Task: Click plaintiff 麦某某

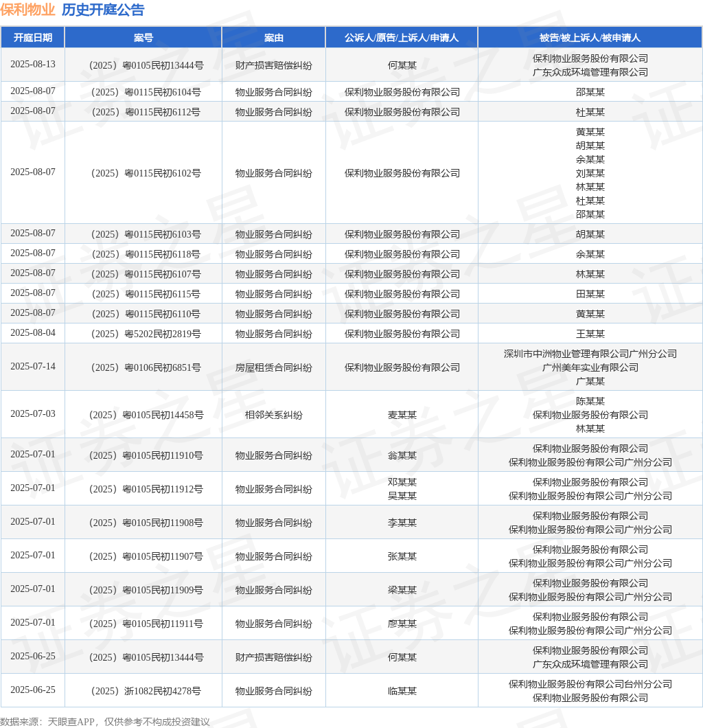Action: tap(402, 415)
